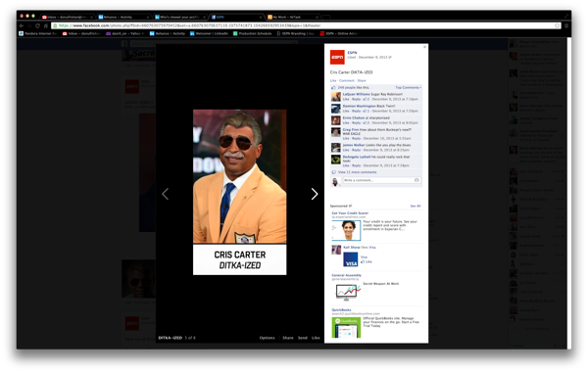Open Damion Washington's profile picture
The height and width of the screenshot is (372, 588).
click(335, 109)
